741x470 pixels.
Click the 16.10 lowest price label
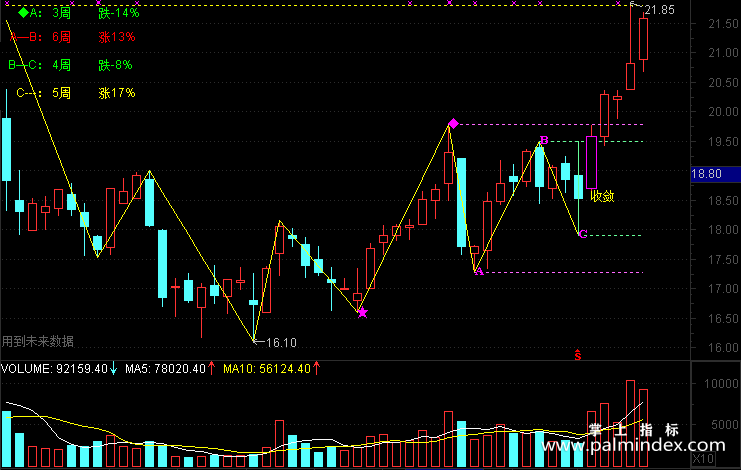tap(281, 342)
